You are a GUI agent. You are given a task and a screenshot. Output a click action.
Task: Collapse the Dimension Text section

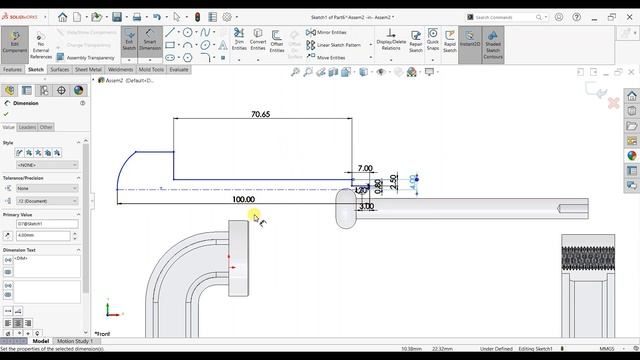tap(78, 250)
